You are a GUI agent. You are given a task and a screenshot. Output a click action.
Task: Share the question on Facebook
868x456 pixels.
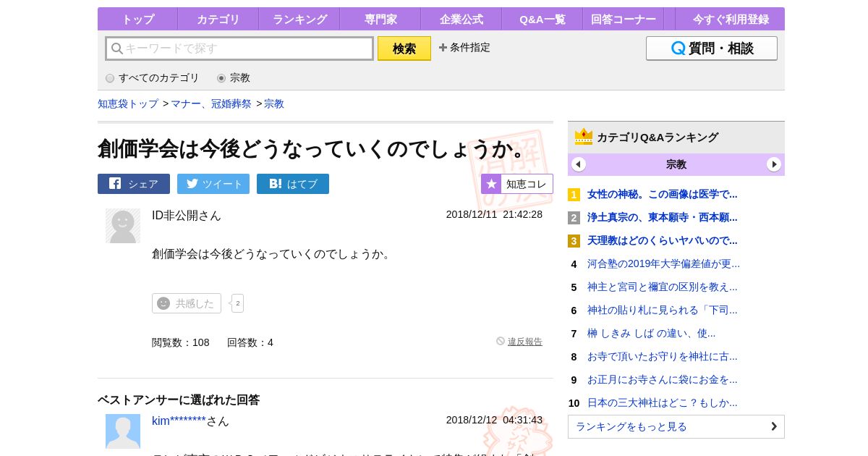(x=134, y=184)
